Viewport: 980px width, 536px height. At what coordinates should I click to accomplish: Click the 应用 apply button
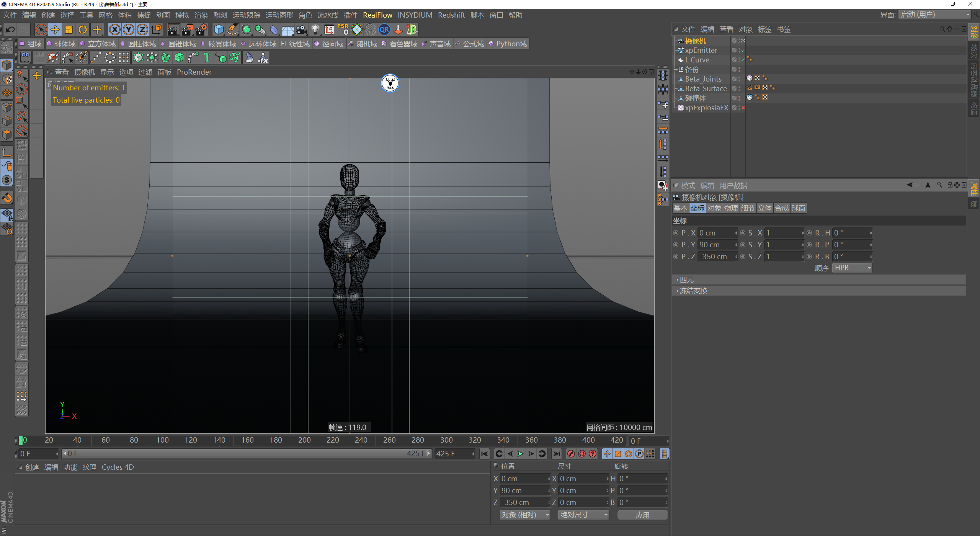click(x=642, y=515)
